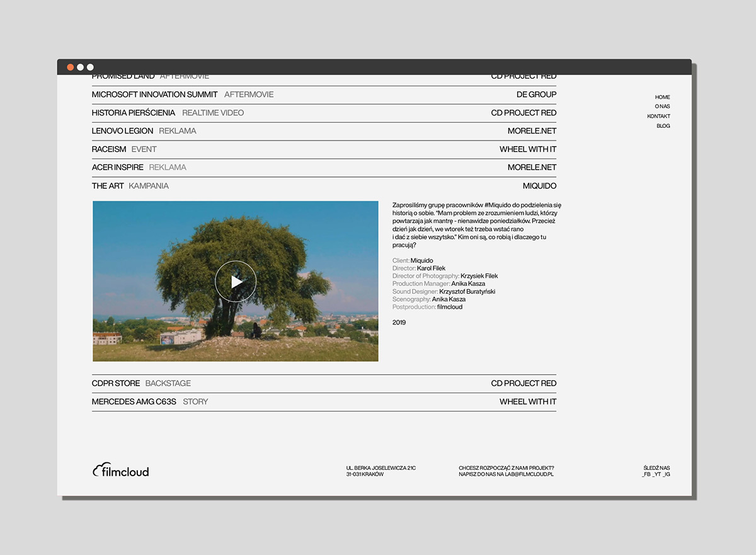Expand the Raceism event row

pos(324,149)
